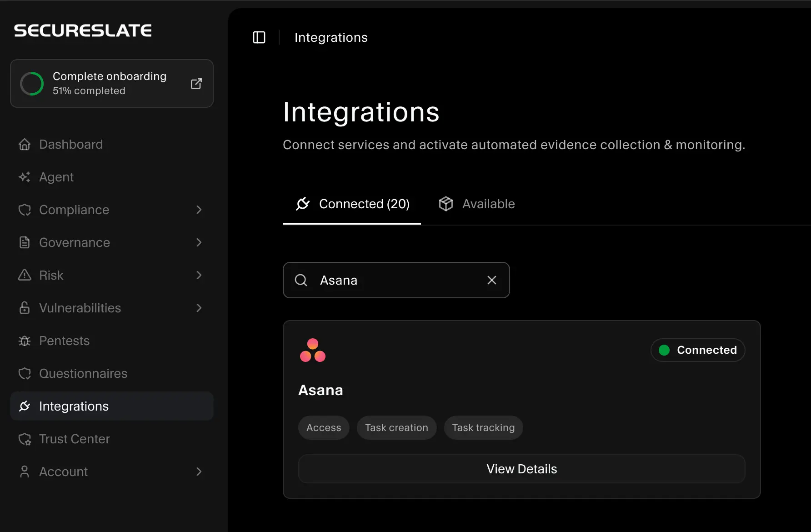
Task: Click the Access tag
Action: [324, 427]
